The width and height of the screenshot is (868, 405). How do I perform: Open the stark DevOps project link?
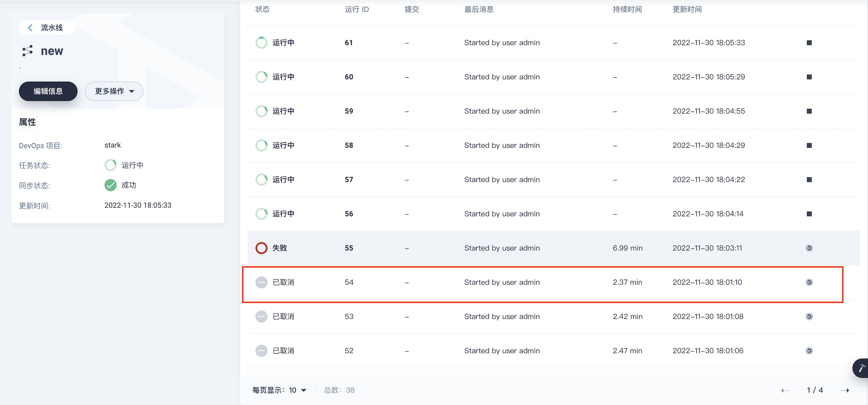(112, 145)
